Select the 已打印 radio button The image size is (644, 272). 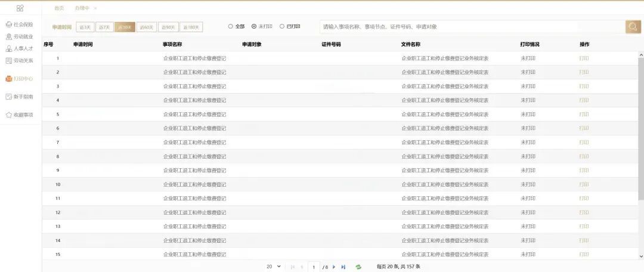point(282,27)
